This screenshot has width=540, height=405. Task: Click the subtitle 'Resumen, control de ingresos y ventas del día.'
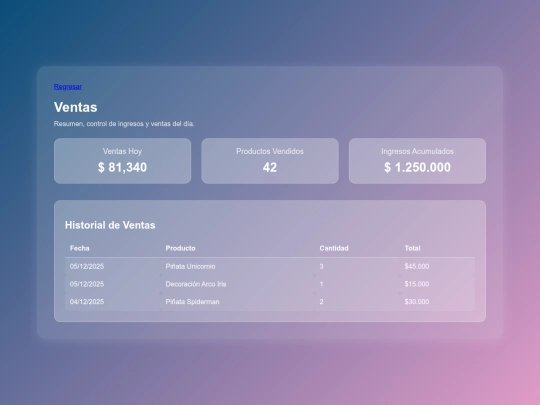tap(124, 124)
